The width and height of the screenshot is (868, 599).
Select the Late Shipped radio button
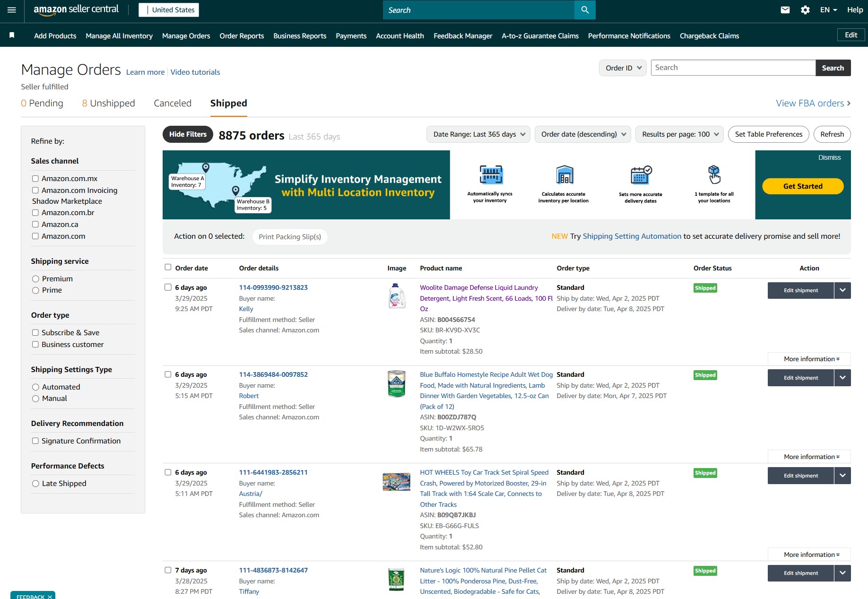[x=35, y=484]
